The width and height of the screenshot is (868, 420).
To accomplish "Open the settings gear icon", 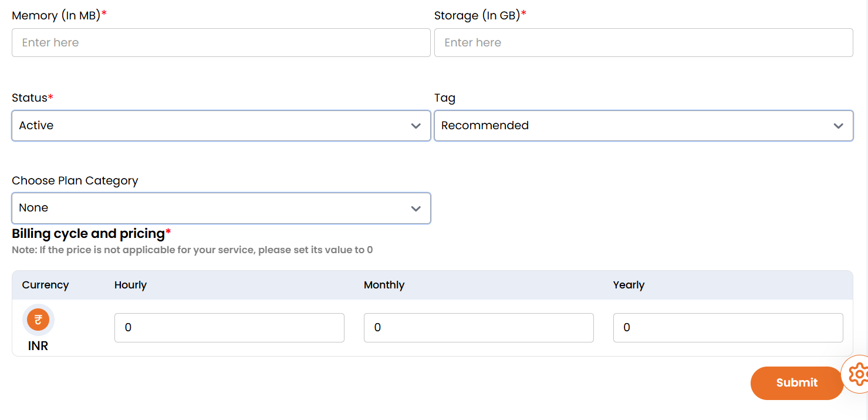I will (858, 374).
